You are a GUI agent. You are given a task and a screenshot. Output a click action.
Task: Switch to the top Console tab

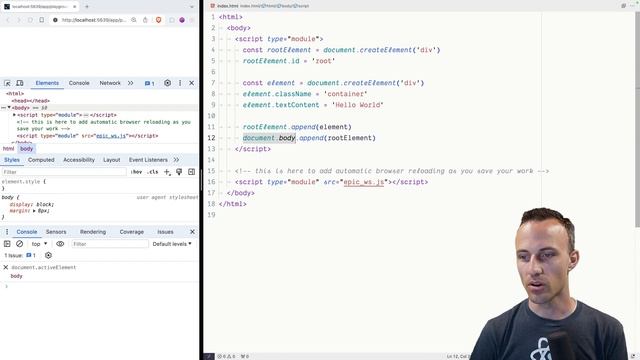tap(79, 83)
